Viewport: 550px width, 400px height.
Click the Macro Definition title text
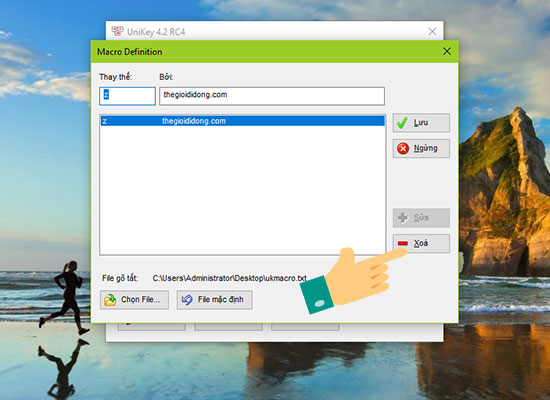click(129, 52)
